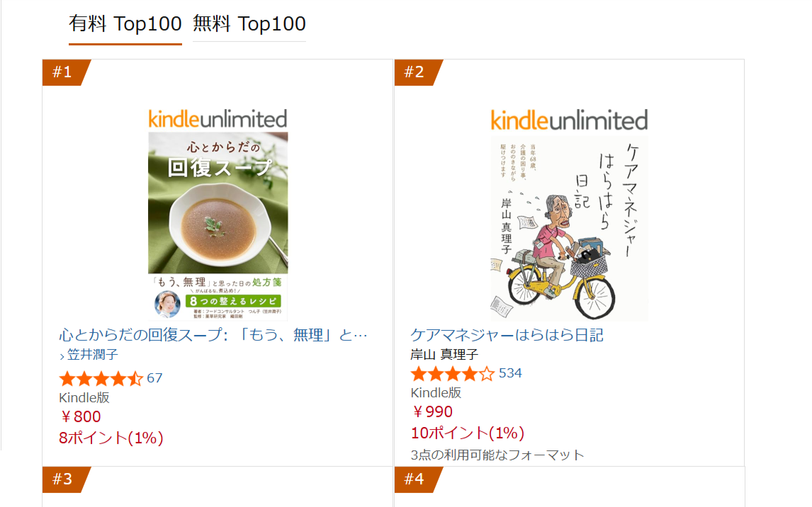Open author 笠井潤子 page
Image resolution: width=812 pixels, height=507 pixels.
point(93,355)
